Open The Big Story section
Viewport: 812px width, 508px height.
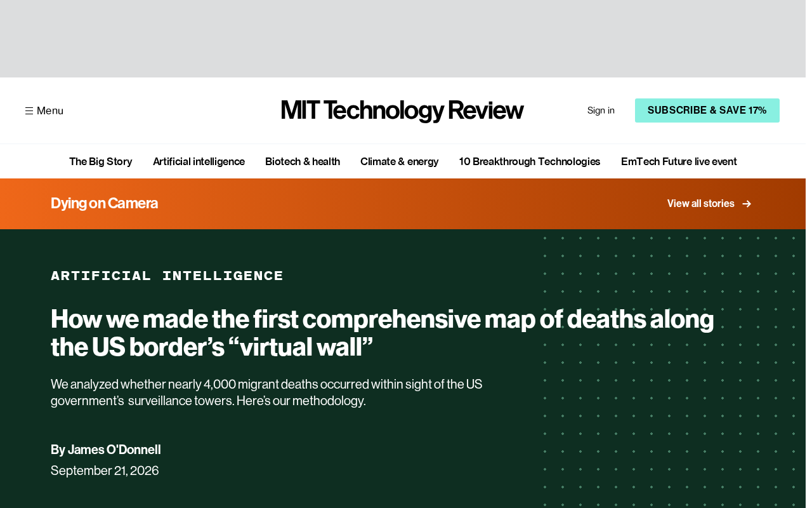(101, 161)
